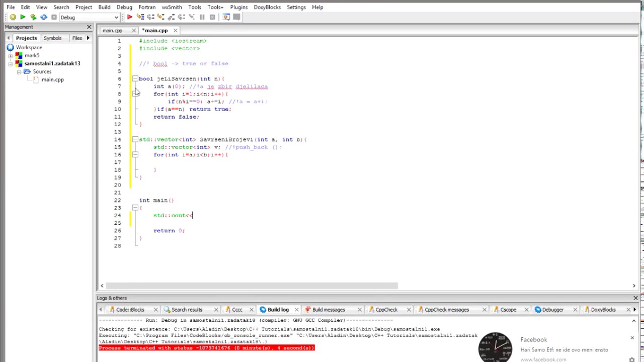The width and height of the screenshot is (644, 362).
Task: Select main.cpp in project tree
Action: point(52,80)
